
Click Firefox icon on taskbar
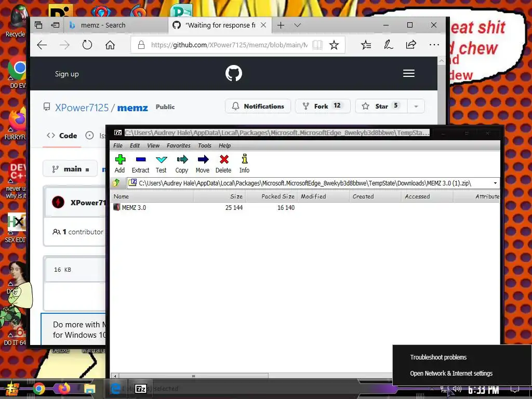coord(64,389)
